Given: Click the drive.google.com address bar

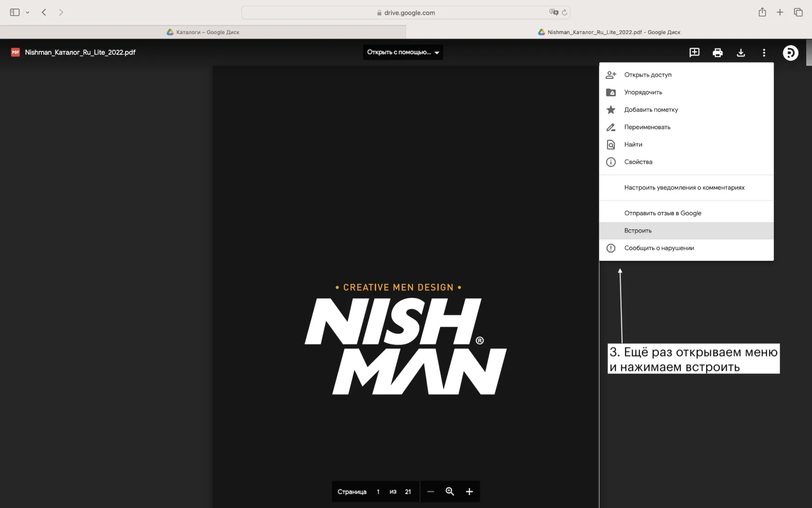Looking at the screenshot, I should [406, 13].
